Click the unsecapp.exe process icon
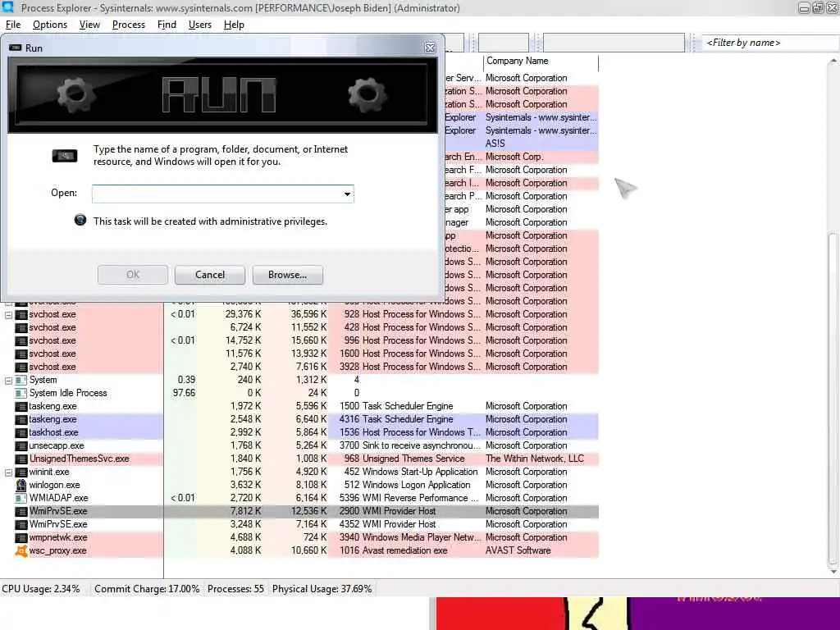Screen dimensions: 840x630 point(21,445)
